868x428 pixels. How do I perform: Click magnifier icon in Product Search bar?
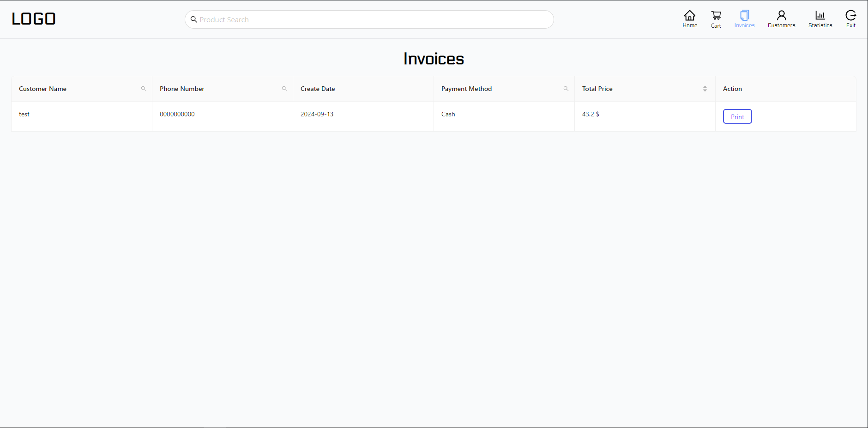[194, 19]
